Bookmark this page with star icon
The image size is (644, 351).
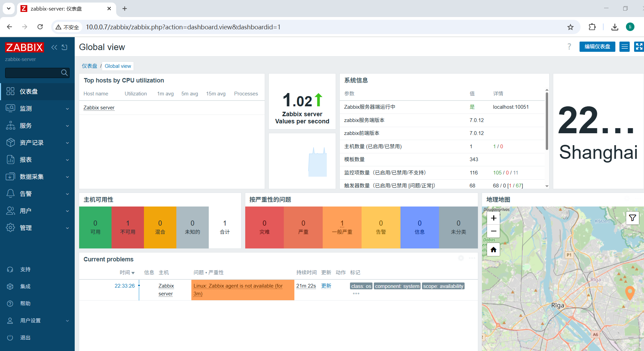click(x=570, y=27)
